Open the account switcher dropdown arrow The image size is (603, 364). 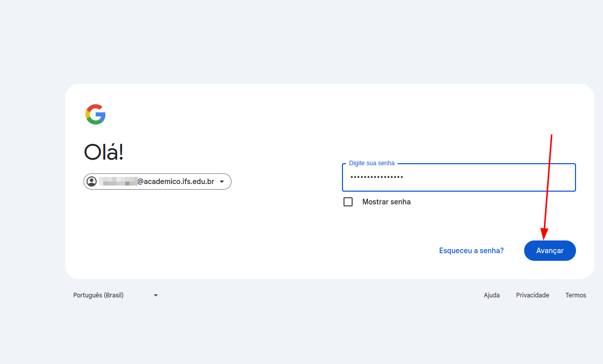222,181
